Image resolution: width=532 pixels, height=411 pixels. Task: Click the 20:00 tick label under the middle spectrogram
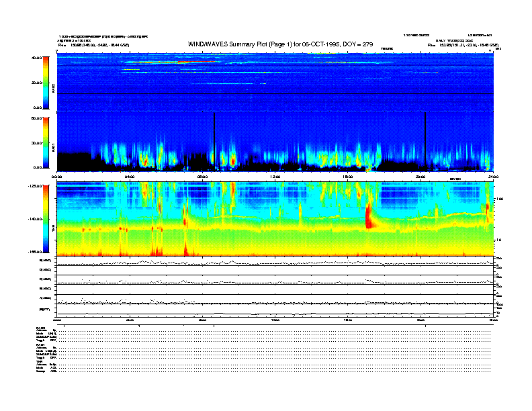click(x=420, y=177)
